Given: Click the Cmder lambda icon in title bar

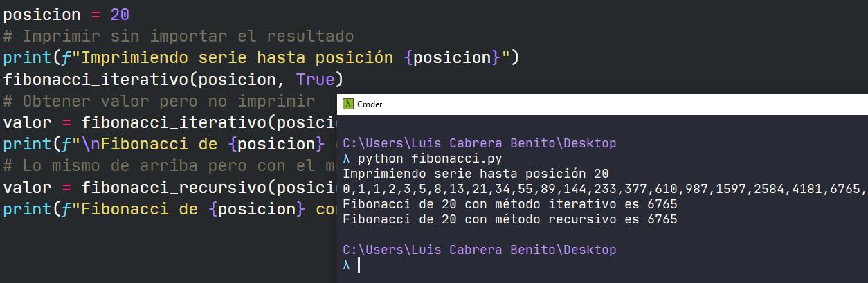Looking at the screenshot, I should [x=348, y=104].
